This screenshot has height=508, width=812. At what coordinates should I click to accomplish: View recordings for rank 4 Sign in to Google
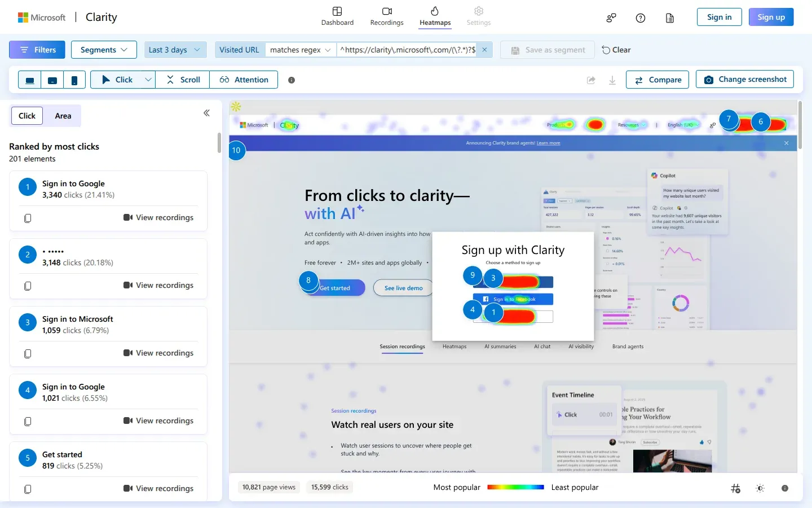point(158,421)
